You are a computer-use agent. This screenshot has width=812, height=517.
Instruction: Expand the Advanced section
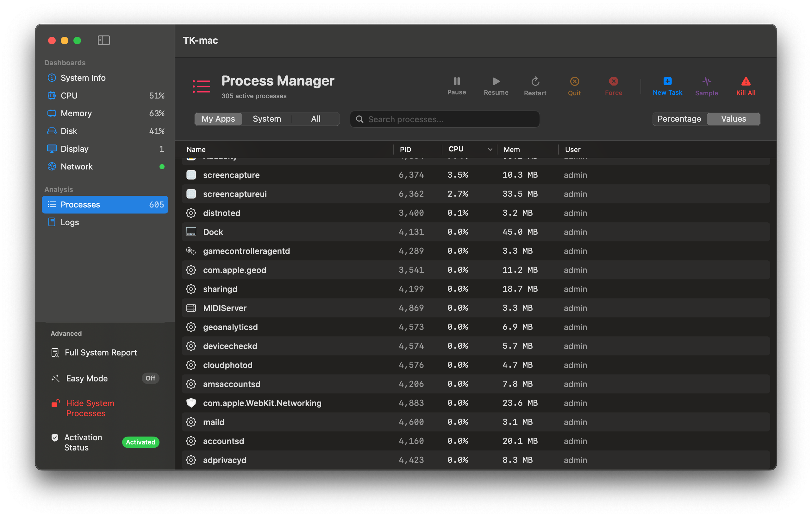(x=66, y=333)
